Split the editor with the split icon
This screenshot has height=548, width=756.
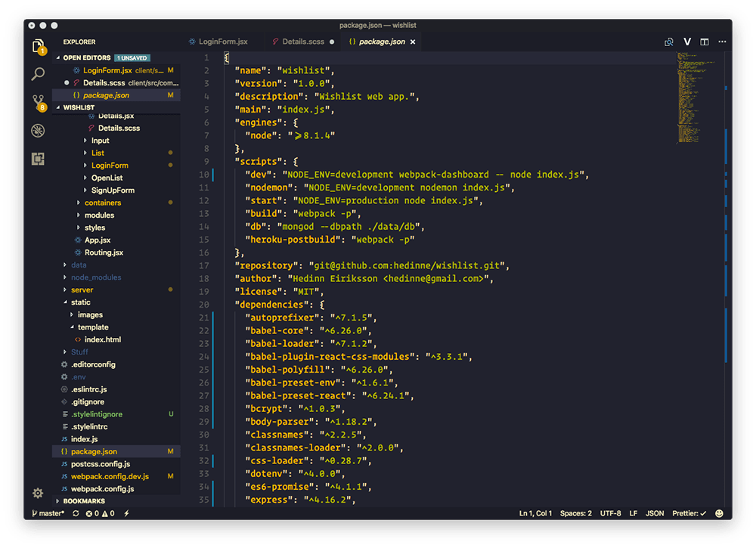(705, 42)
